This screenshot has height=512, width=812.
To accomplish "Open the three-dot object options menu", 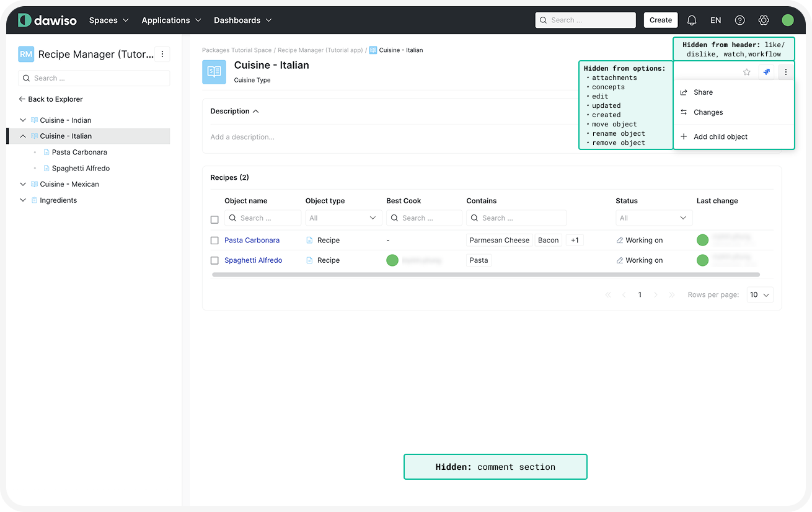I will point(786,73).
